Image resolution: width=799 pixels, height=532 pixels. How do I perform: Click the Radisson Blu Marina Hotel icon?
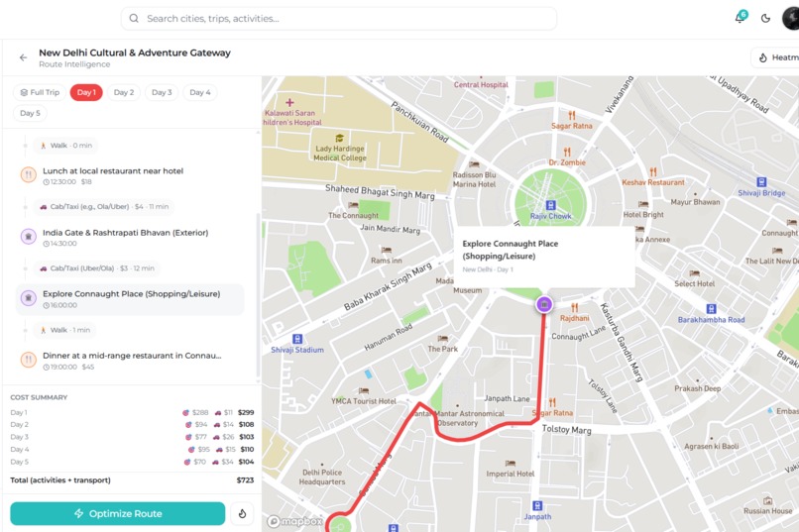474,164
